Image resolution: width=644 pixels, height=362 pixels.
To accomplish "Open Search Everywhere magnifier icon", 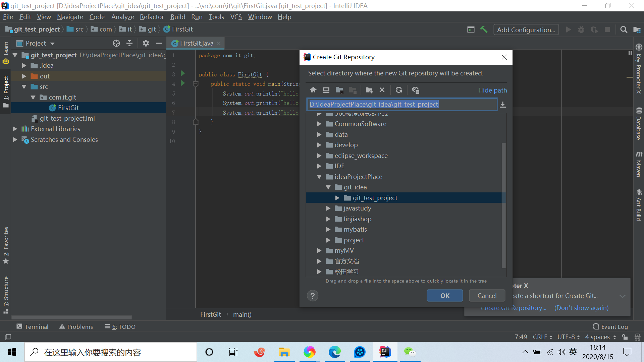I will click(x=624, y=29).
